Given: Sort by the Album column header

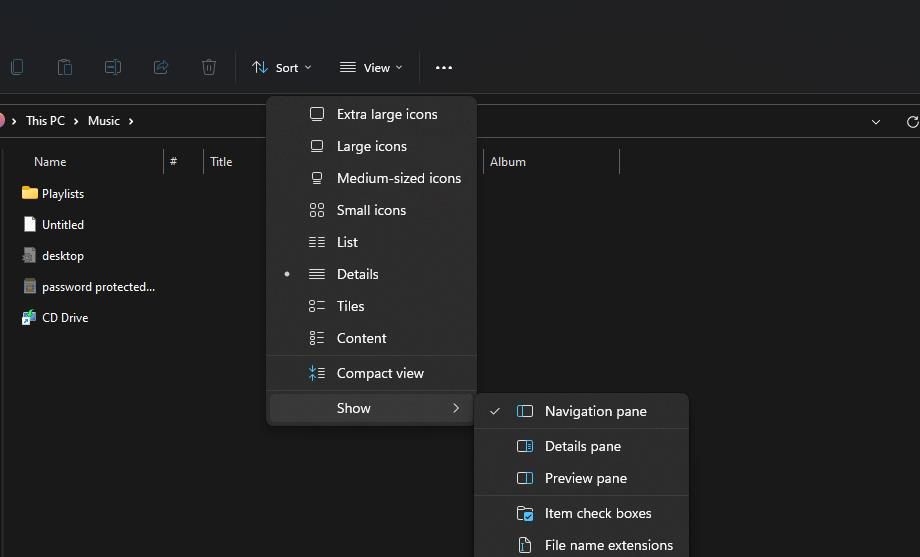Looking at the screenshot, I should point(508,161).
